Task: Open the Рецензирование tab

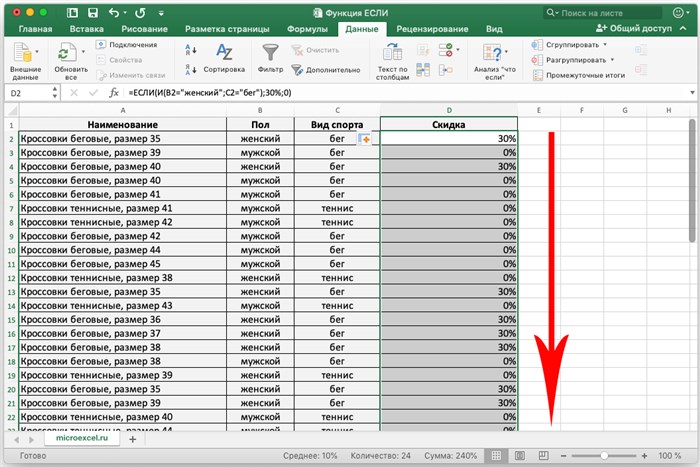Action: tap(432, 29)
